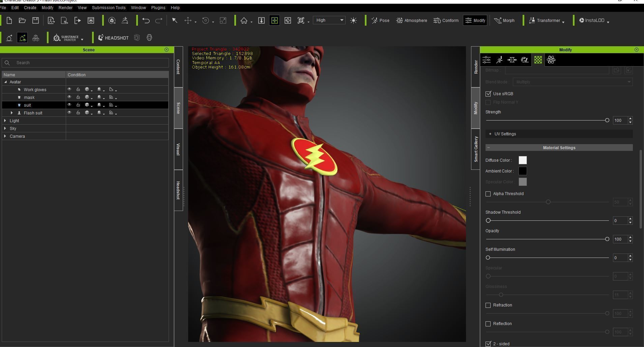Open the Render menu

coord(65,7)
